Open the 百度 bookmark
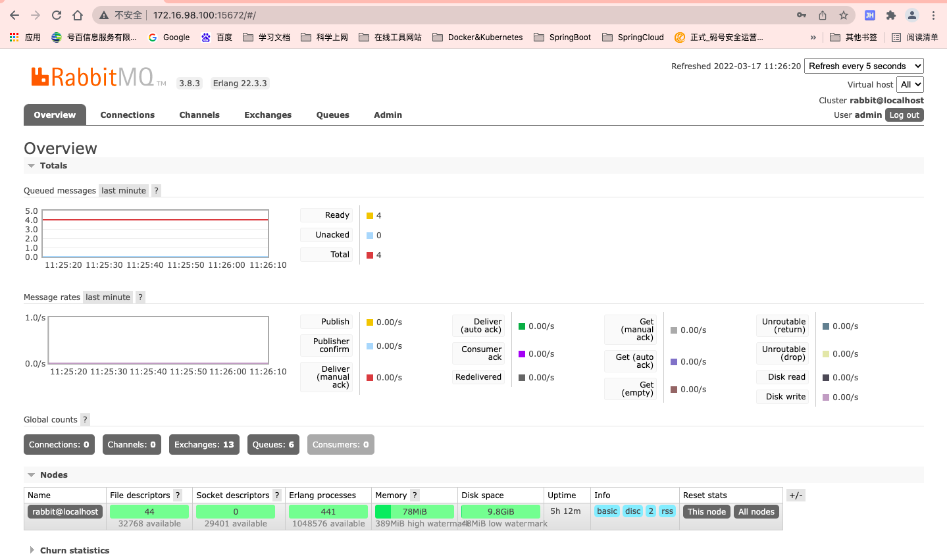Viewport: 947px width, 560px height. point(217,38)
